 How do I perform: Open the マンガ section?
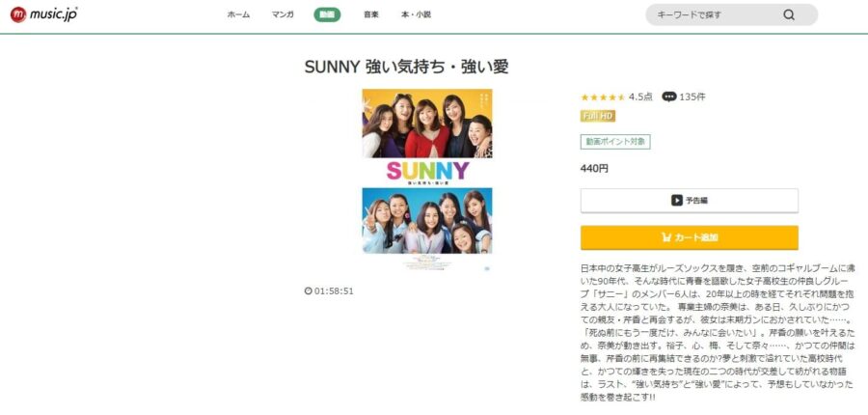283,15
